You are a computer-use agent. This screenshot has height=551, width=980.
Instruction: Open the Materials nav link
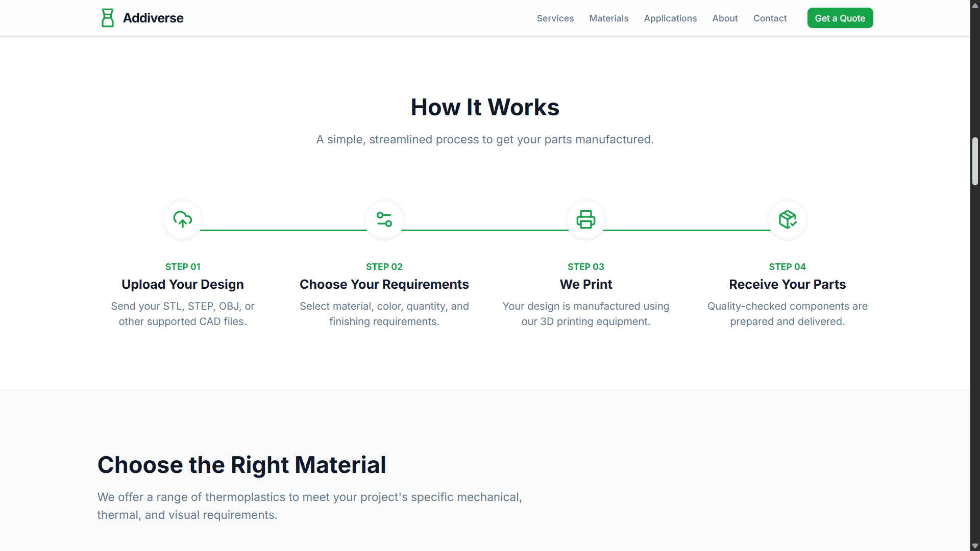click(609, 18)
